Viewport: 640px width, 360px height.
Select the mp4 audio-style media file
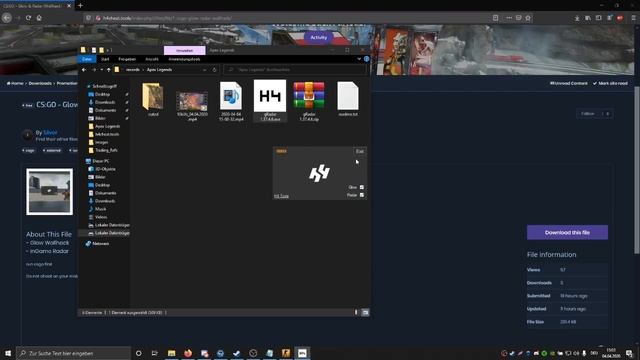[x=231, y=101]
